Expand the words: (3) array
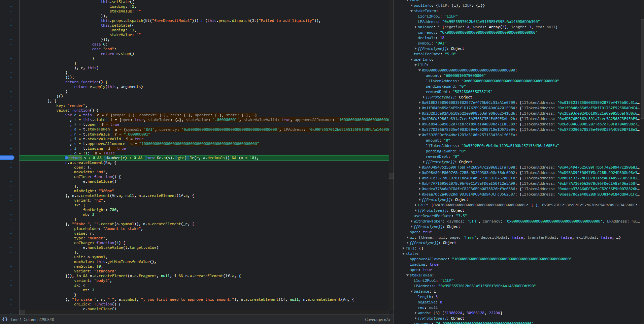The height and width of the screenshot is (324, 644). 415,313
